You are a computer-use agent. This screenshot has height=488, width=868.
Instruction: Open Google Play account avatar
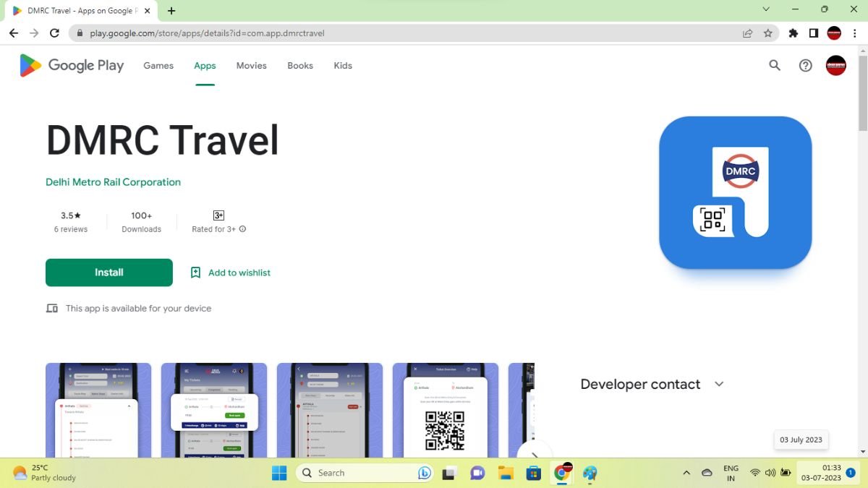click(x=836, y=65)
